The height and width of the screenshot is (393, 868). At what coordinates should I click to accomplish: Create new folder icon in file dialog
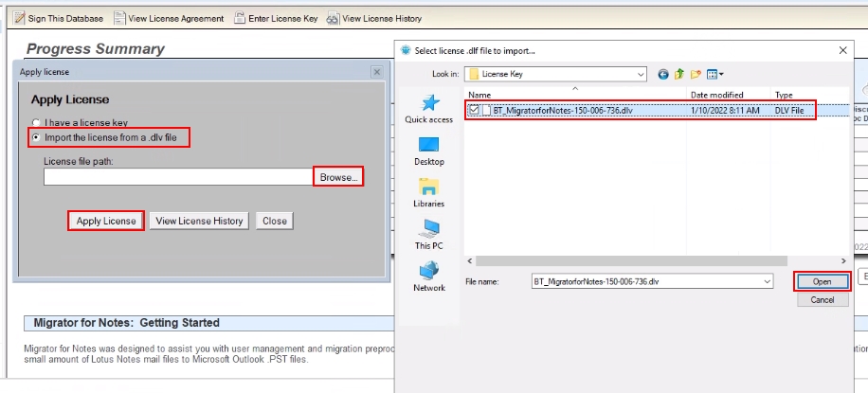click(696, 74)
